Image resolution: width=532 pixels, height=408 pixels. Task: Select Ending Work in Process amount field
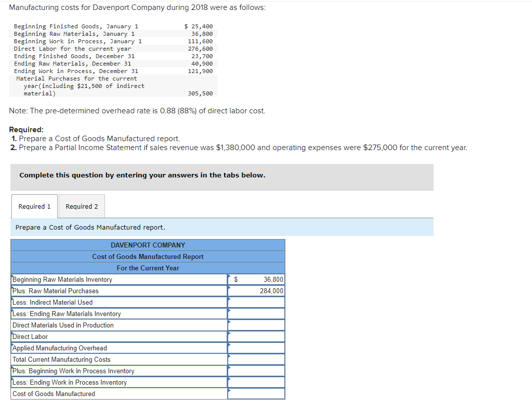(x=256, y=382)
